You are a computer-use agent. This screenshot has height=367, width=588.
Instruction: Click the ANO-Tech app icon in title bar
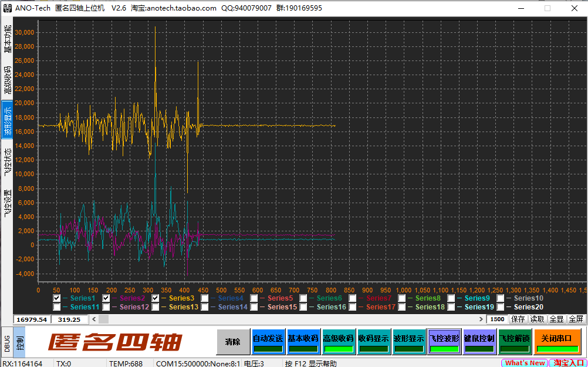(x=7, y=8)
